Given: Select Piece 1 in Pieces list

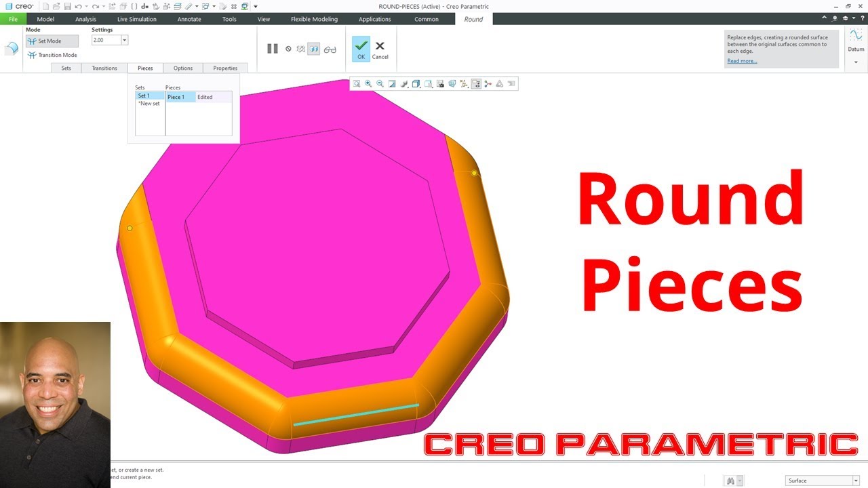Looking at the screenshot, I should pyautogui.click(x=181, y=97).
